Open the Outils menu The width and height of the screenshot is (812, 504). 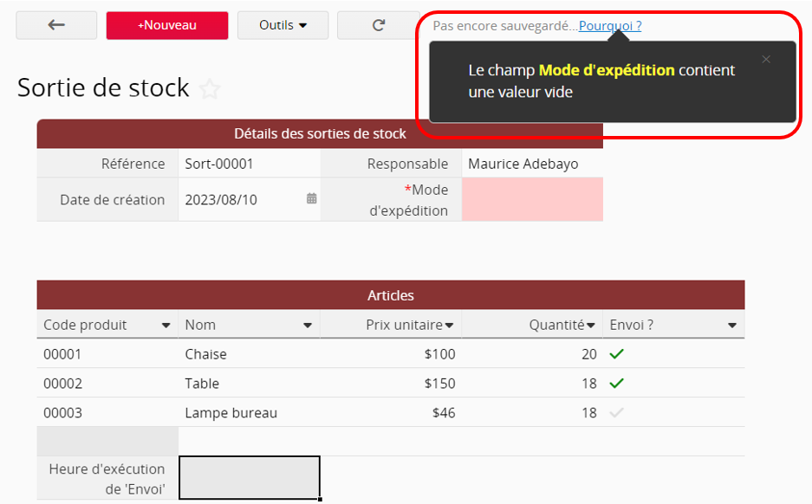click(x=283, y=25)
